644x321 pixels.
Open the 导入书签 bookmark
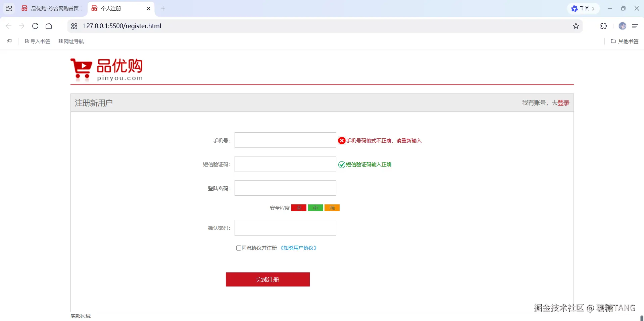38,41
